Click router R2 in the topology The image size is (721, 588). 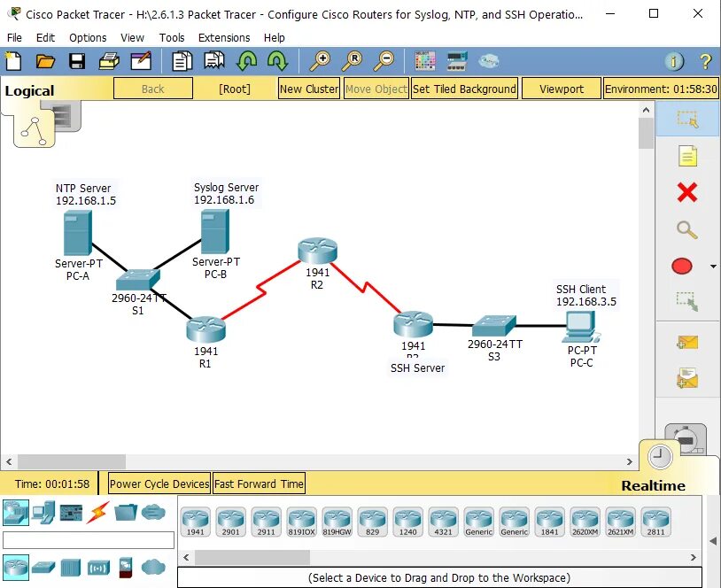tap(317, 251)
